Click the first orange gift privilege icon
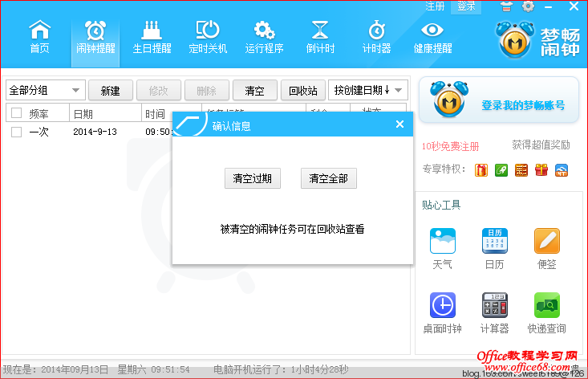Image resolution: width=588 pixels, height=379 pixels. coord(481,170)
